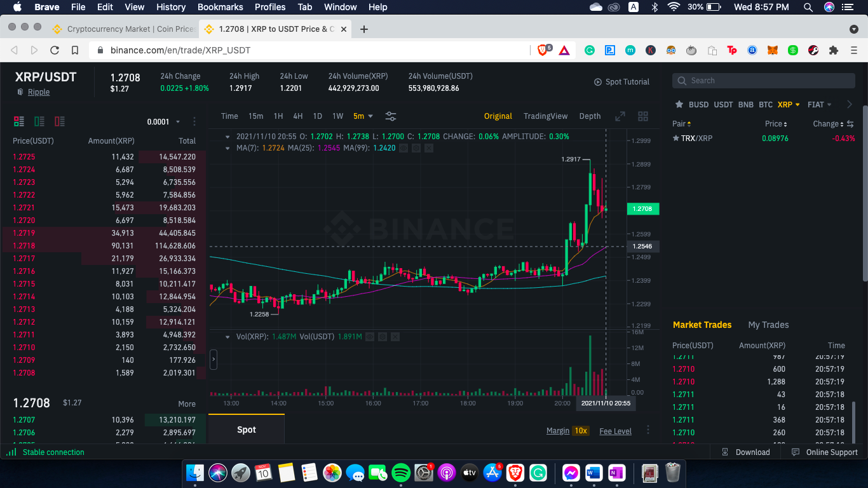
Task: Open Finder from the dock
Action: pos(195,473)
